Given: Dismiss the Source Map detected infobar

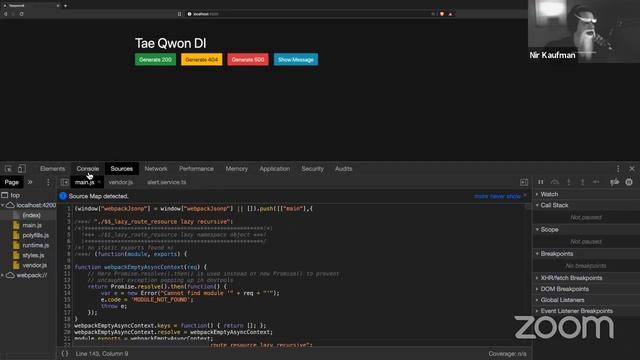Looking at the screenshot, I should click(x=525, y=196).
